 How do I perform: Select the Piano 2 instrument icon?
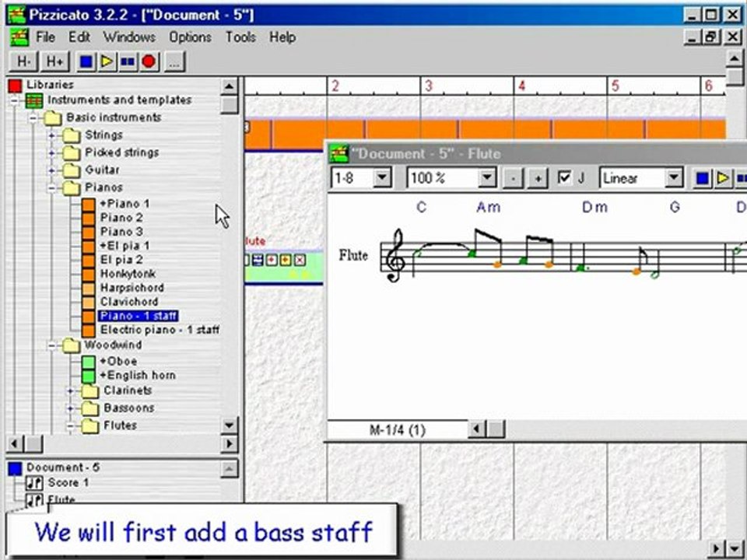[x=88, y=219]
